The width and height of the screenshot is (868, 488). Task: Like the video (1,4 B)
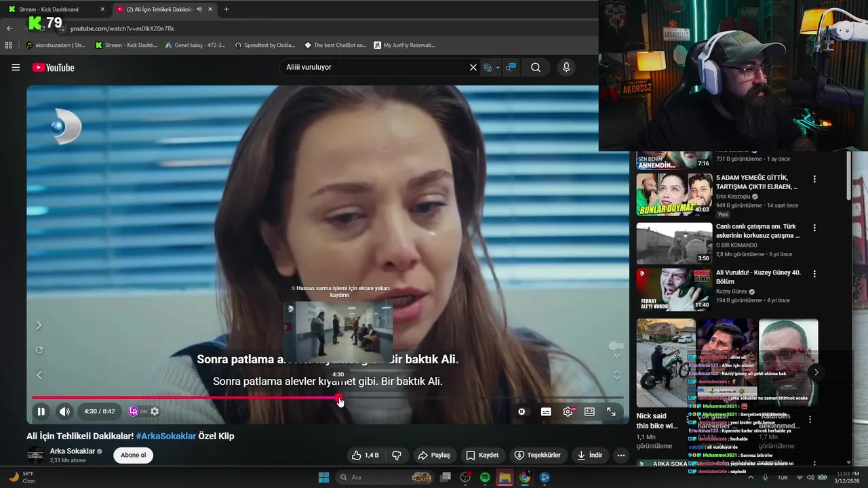click(365, 455)
